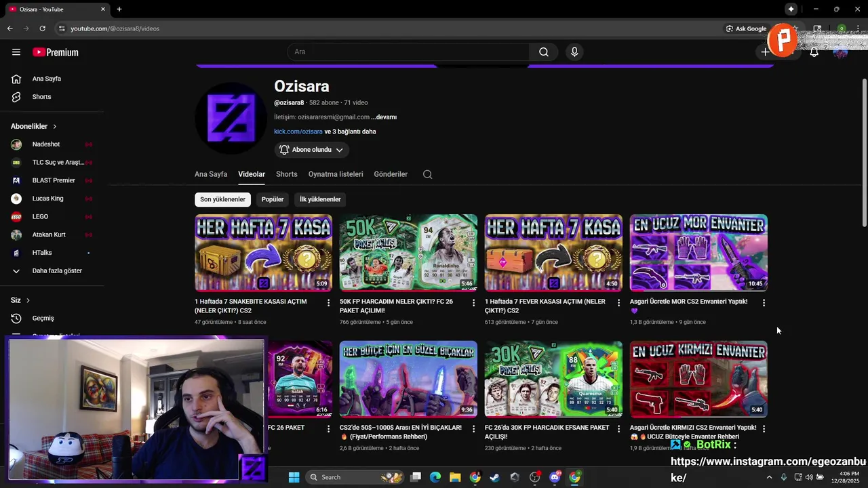Click the page vertical scrollbar

[864, 152]
